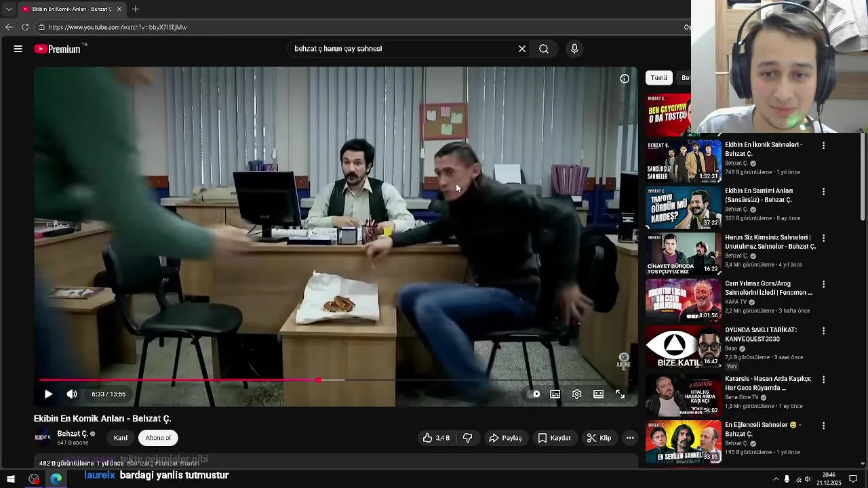Viewport: 868px width, 488px height.
Task: Open options for Harun Siz Kimsiniz video
Action: click(x=824, y=238)
